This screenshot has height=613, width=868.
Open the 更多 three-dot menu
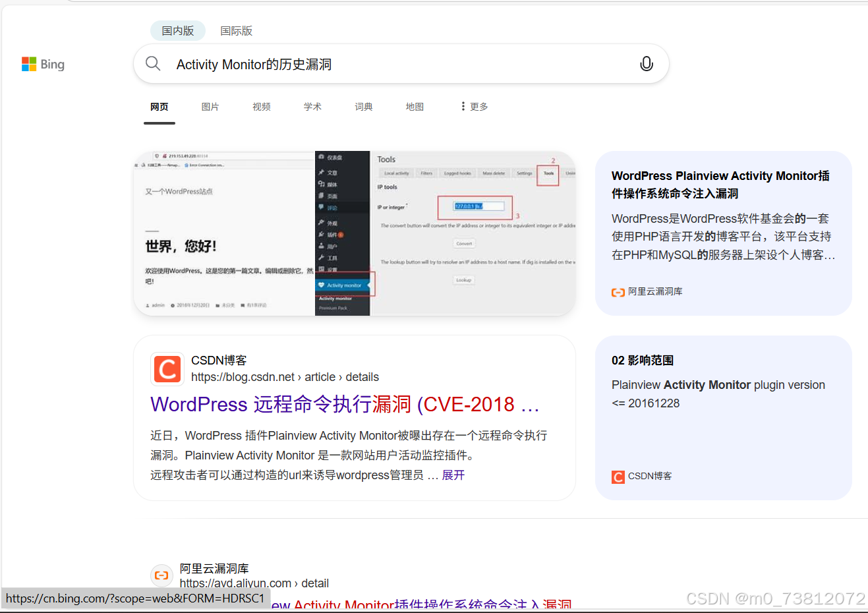[x=475, y=106]
